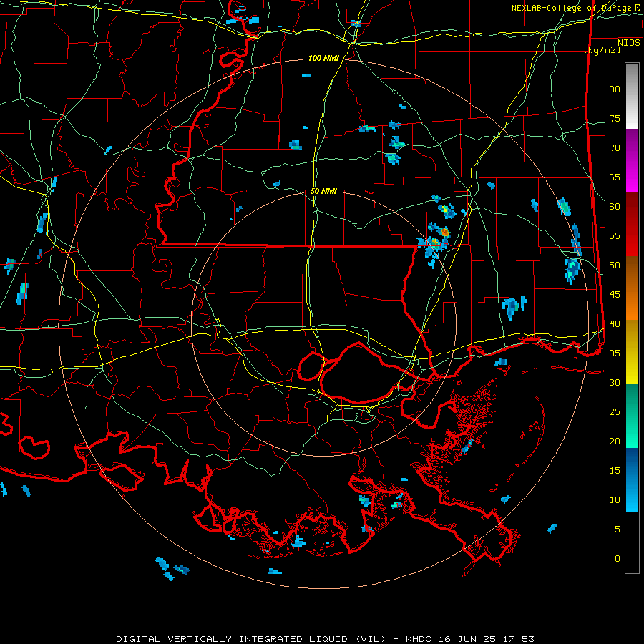Click the 100 NMI range ring label
The height and width of the screenshot is (644, 644).
[323, 59]
